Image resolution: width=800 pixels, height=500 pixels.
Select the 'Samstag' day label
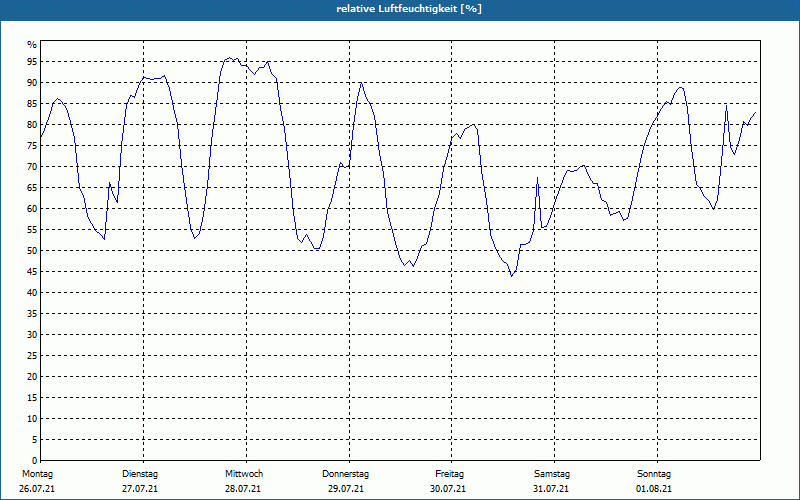(552, 474)
